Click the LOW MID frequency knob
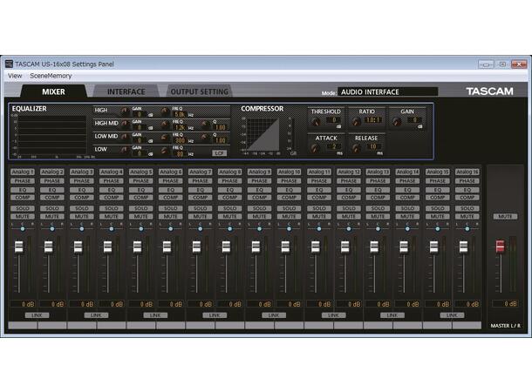 (165, 138)
